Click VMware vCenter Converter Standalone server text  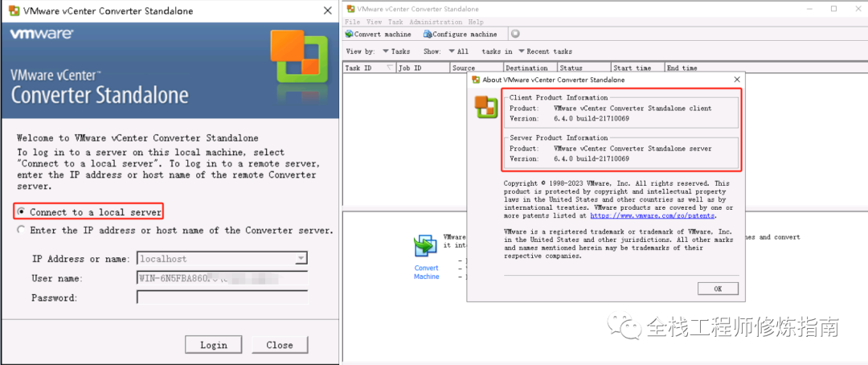pos(633,149)
